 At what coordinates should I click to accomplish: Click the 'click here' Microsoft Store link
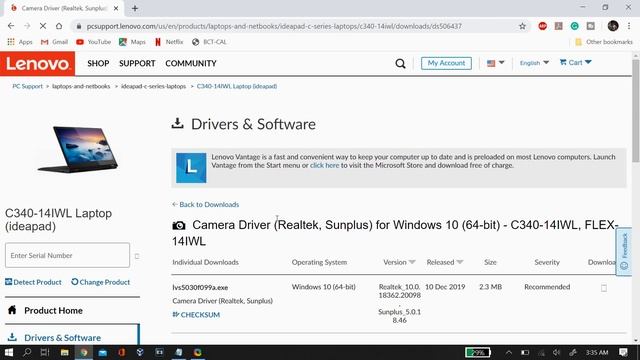pos(324,165)
